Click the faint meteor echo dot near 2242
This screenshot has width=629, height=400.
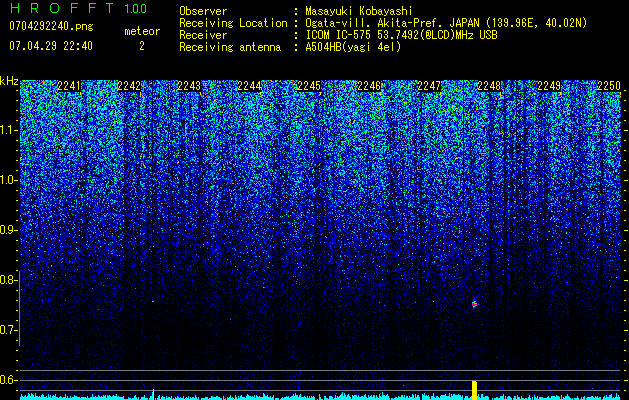point(153,301)
